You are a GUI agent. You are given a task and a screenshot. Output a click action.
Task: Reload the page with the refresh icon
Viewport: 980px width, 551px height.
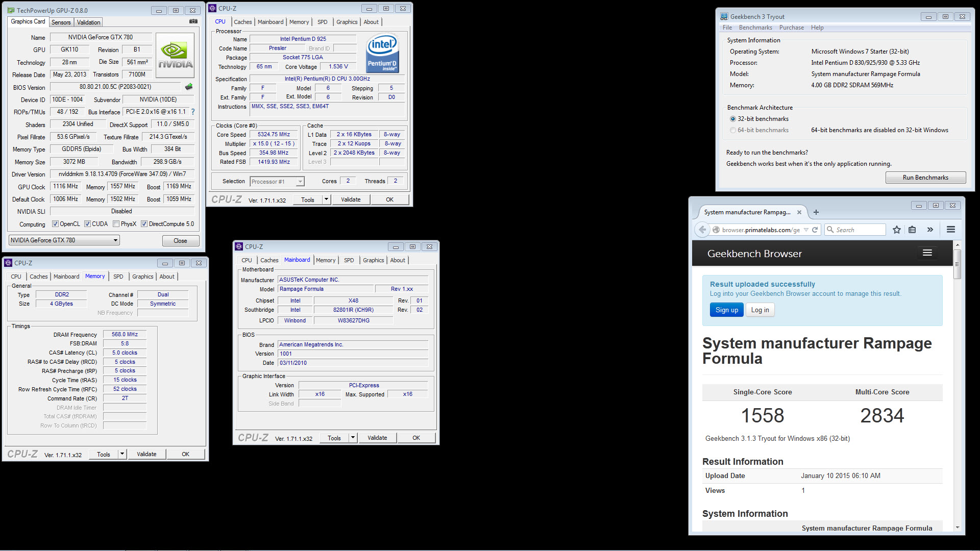[815, 230]
